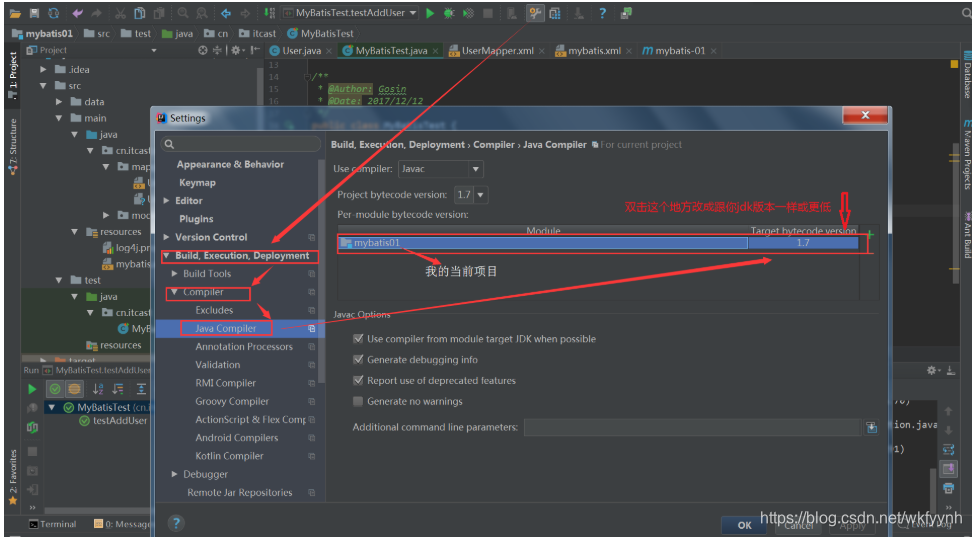Screen dimensions: 972x537
Task: Click Additional command line parameters field
Action: pos(692,427)
